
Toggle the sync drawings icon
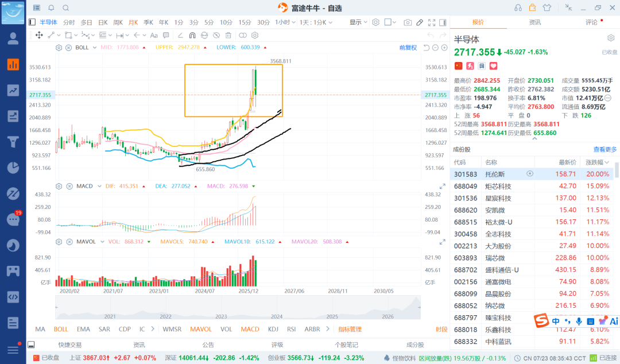coord(204,35)
